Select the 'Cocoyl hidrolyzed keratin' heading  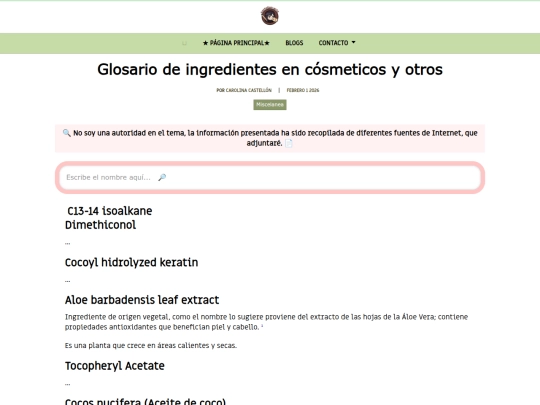[132, 262]
